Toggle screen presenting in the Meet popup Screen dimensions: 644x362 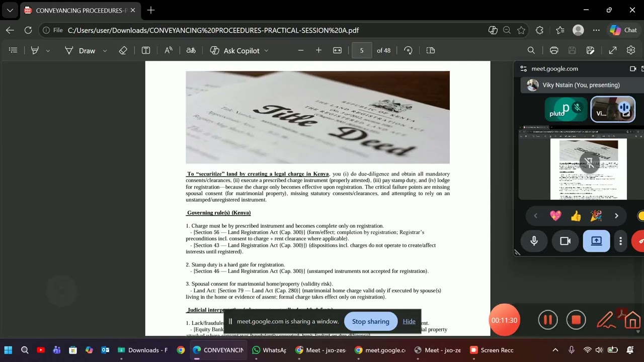(x=596, y=241)
